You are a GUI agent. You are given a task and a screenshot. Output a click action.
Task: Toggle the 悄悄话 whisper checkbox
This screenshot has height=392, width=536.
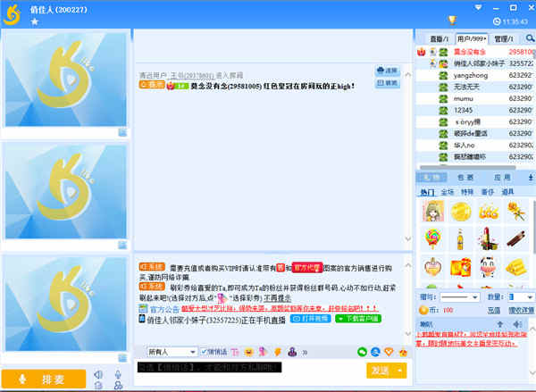(x=204, y=352)
